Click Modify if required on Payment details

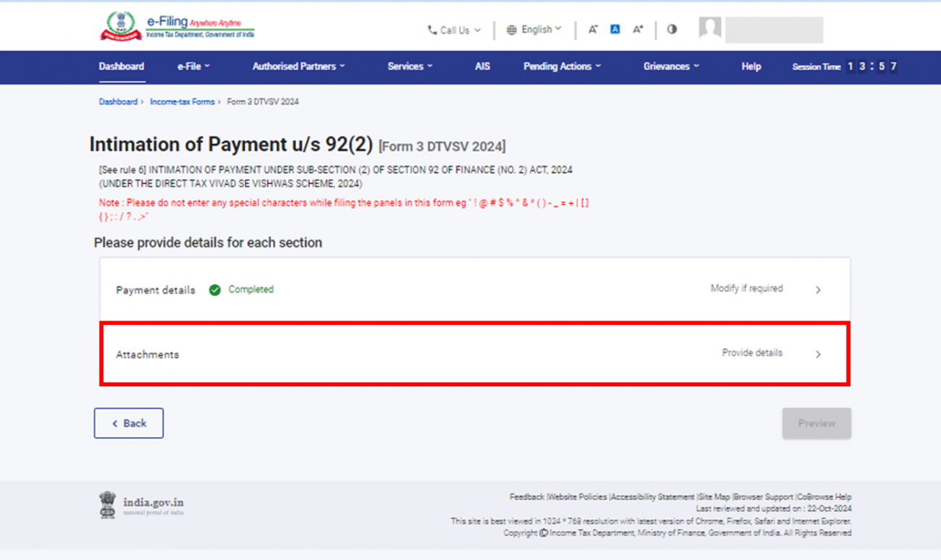tap(746, 288)
